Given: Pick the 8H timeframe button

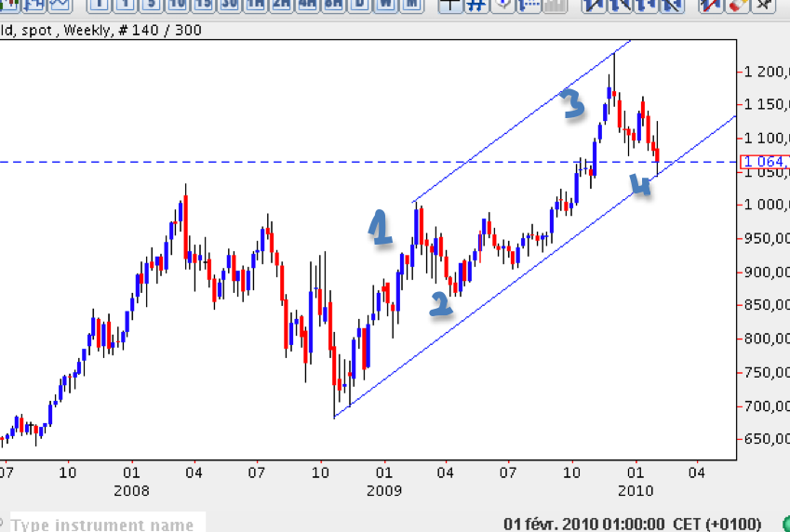Looking at the screenshot, I should (333, 5).
